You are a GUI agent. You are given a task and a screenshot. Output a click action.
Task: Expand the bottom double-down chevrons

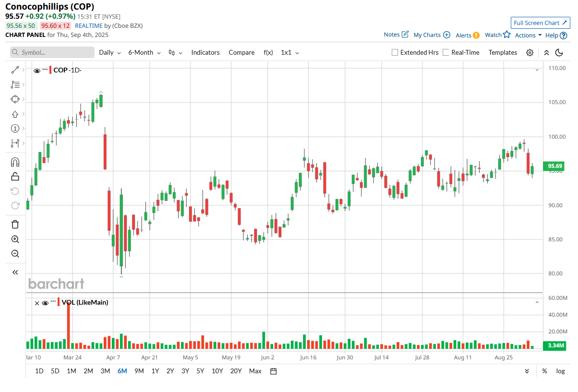pyautogui.click(x=527, y=371)
